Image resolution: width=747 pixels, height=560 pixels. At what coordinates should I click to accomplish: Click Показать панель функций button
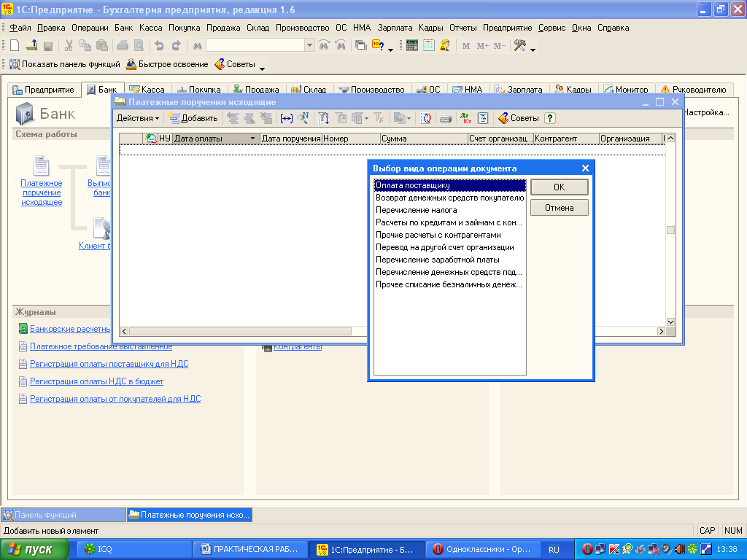click(x=65, y=64)
